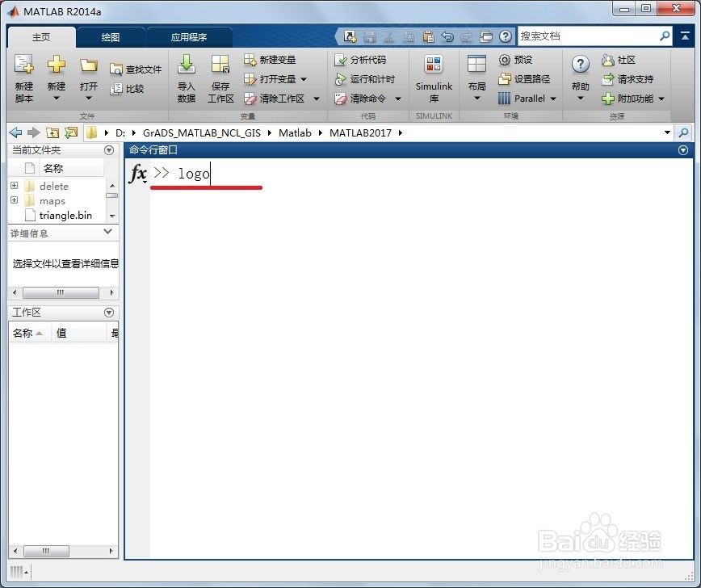Click the New Script (新建脚本) icon

tap(23, 65)
